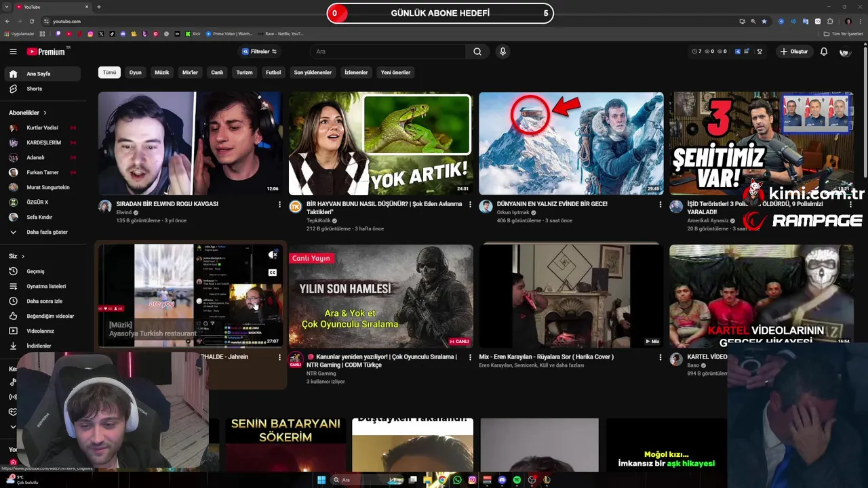Open Kick bookmark in bookmarks bar

coord(193,33)
